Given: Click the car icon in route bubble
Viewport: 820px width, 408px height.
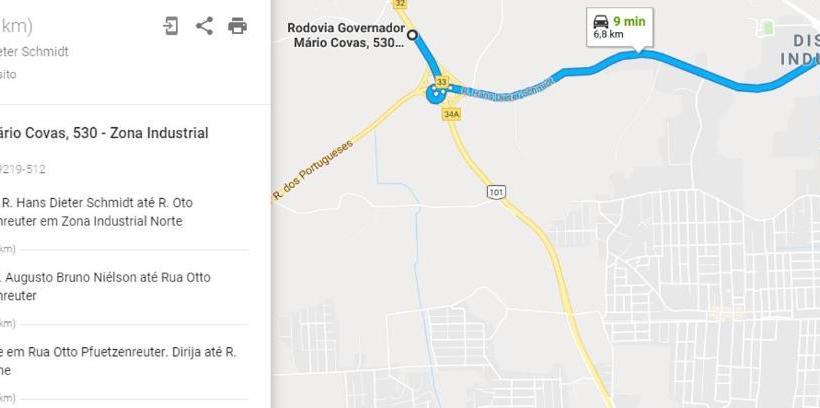Looking at the screenshot, I should coord(601,22).
